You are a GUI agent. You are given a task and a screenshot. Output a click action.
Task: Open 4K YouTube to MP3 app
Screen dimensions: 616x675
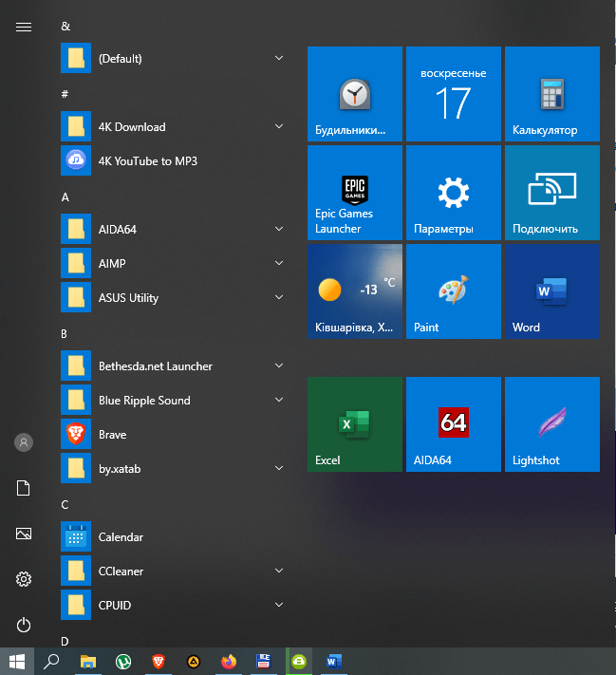(175, 160)
